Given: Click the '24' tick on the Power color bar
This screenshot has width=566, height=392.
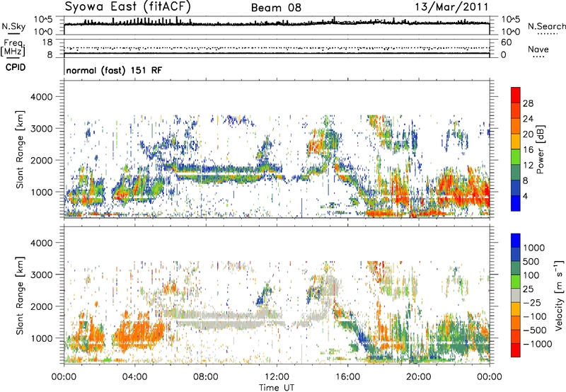Looking at the screenshot, I should pyautogui.click(x=528, y=119).
